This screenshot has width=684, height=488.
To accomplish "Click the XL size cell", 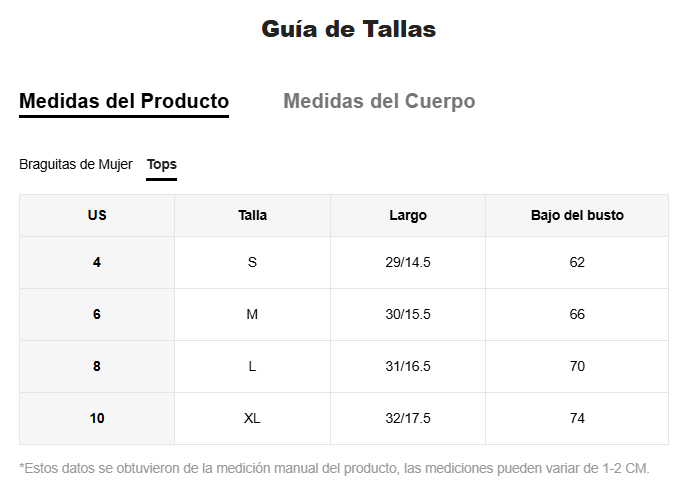I will (x=252, y=418).
